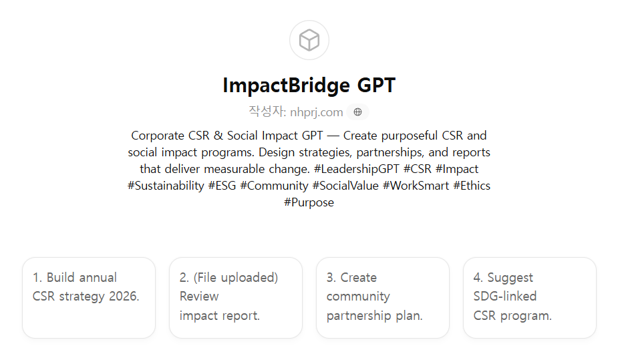
Task: Click the #CSR hashtag in description
Action: 418,169
